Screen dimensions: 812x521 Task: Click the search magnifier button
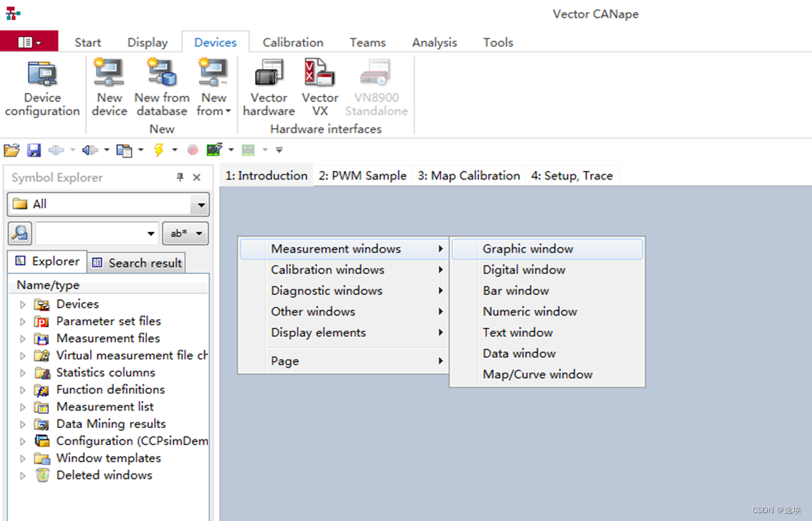click(x=20, y=233)
